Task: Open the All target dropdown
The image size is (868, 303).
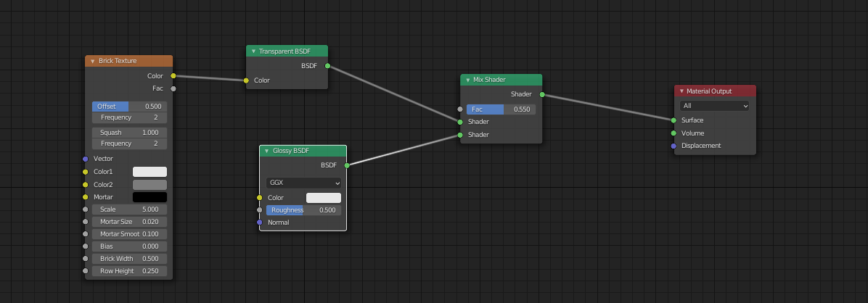Action: coord(714,106)
